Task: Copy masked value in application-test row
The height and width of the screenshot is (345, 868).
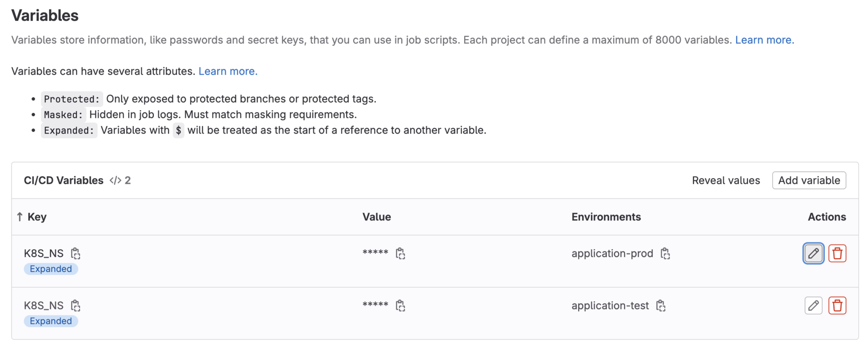Action: pos(400,306)
